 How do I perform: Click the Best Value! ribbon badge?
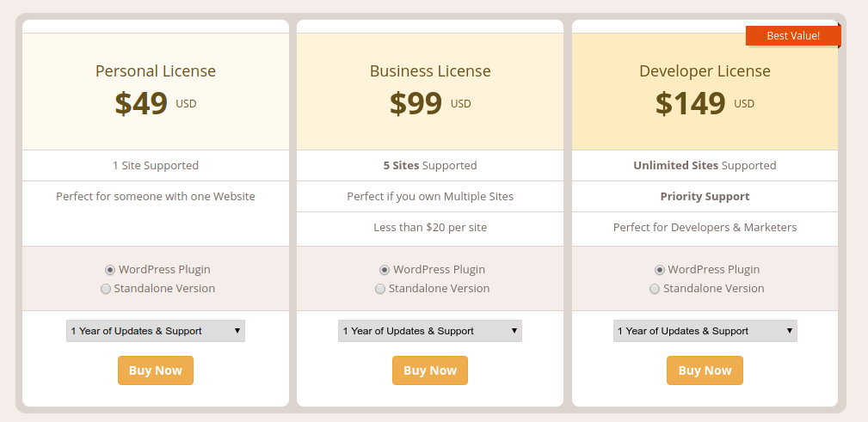(x=792, y=36)
